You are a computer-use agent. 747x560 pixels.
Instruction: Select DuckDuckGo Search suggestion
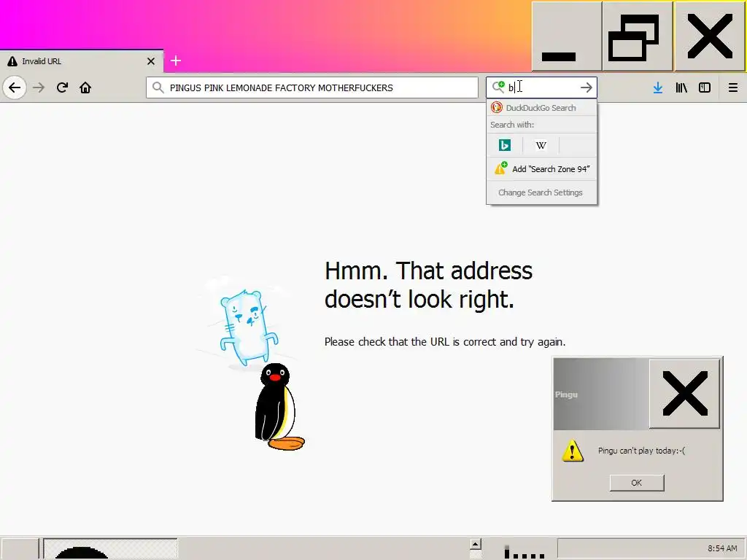pos(541,108)
